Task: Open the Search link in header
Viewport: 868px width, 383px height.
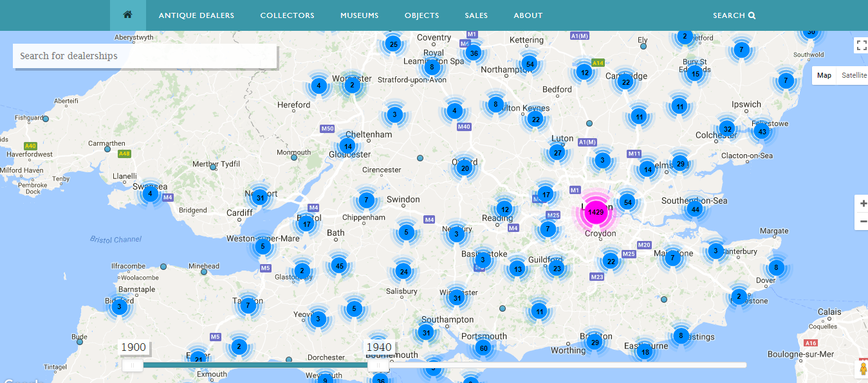Action: [x=734, y=15]
